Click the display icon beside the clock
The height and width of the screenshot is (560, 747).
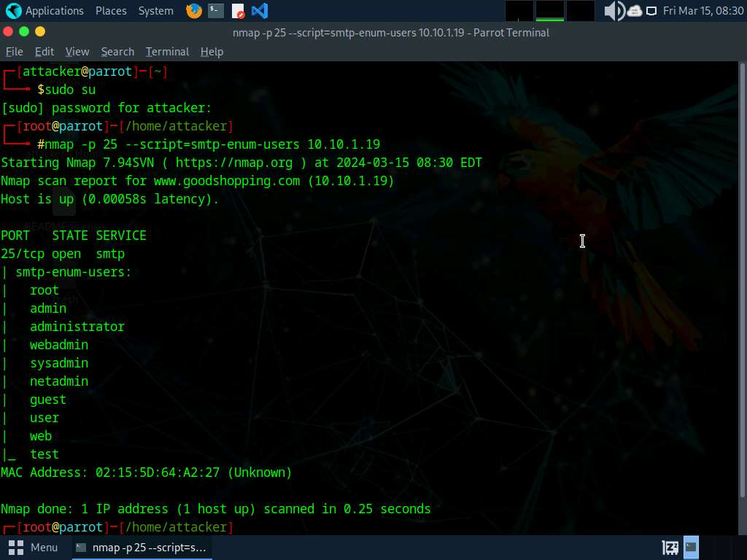coord(651,11)
